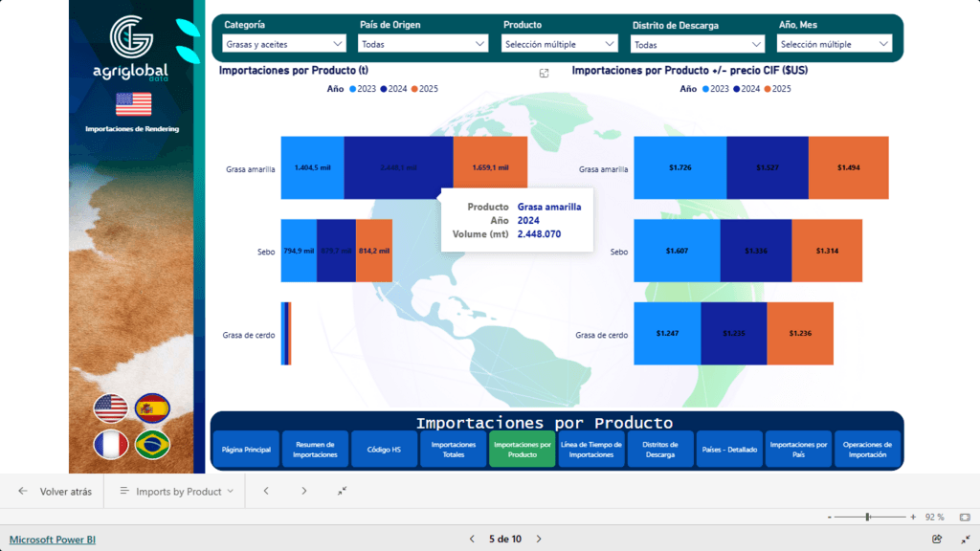
Task: Click Volver atrás button
Action: click(x=56, y=492)
